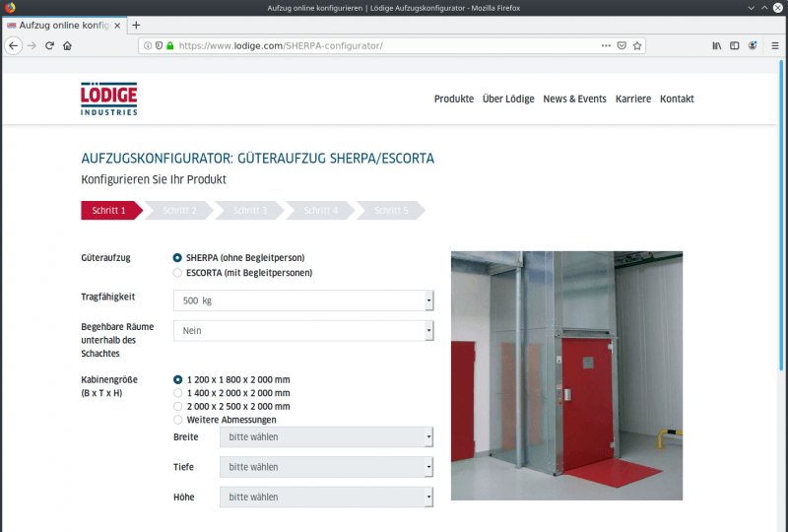This screenshot has width=788, height=532.
Task: Close the Firefox window
Action: [x=778, y=8]
